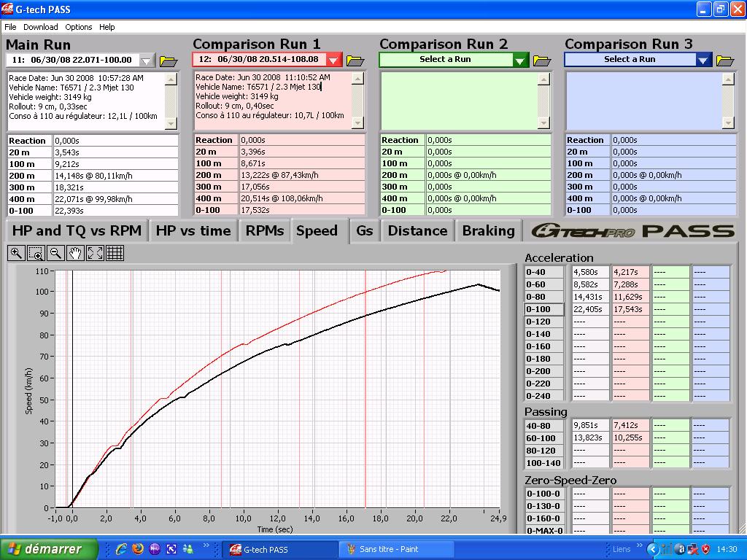Activate the hand pan tool
This screenshot has height=560, width=747.
coord(75,253)
